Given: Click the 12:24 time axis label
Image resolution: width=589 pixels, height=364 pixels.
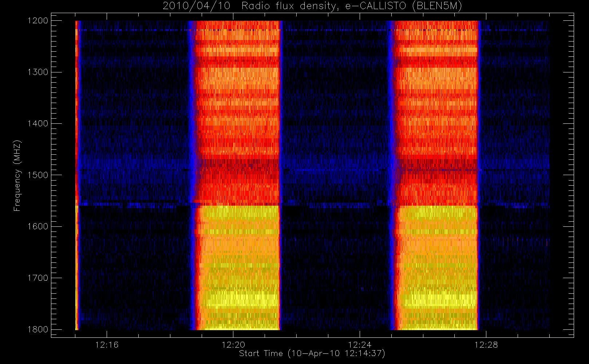Looking at the screenshot, I should (360, 345).
